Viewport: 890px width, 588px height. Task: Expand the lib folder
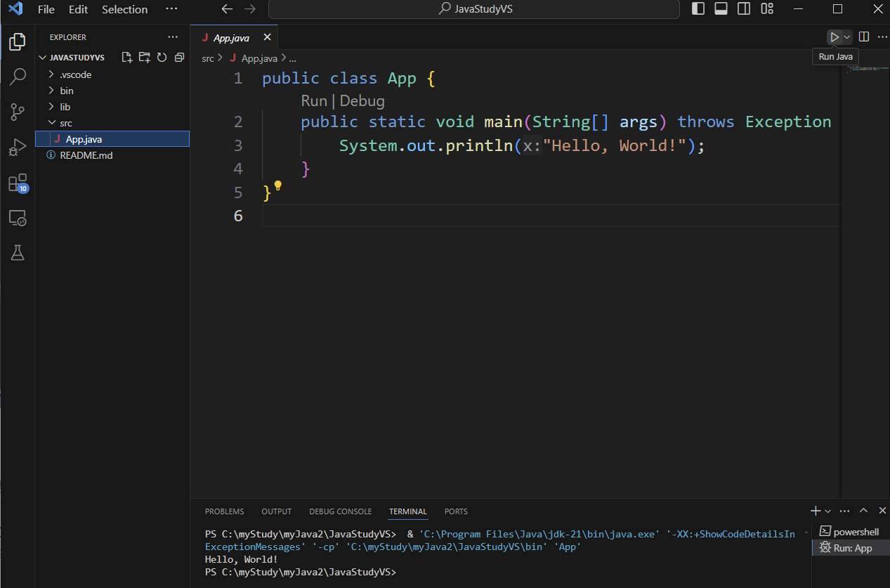point(112,107)
